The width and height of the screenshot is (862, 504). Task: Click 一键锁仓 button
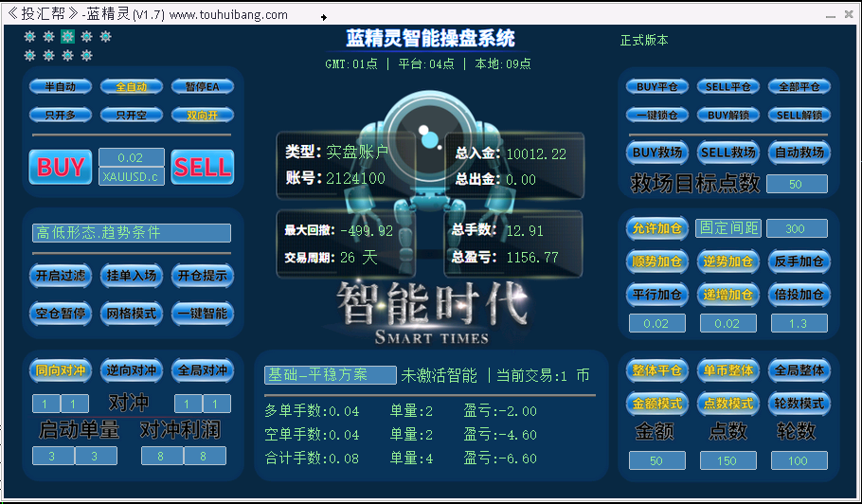(x=657, y=116)
